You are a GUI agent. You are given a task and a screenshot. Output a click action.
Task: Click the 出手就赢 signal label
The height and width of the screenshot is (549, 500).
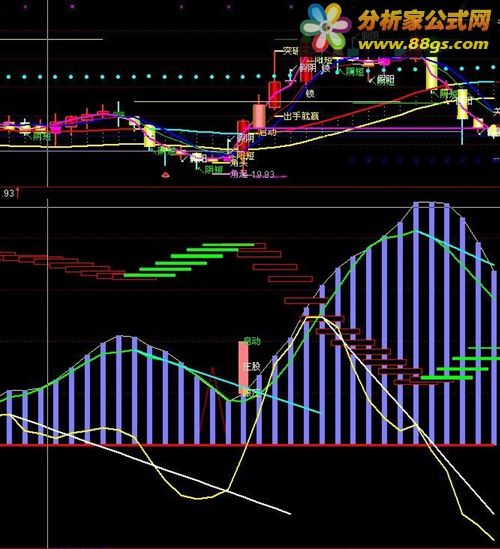point(301,116)
